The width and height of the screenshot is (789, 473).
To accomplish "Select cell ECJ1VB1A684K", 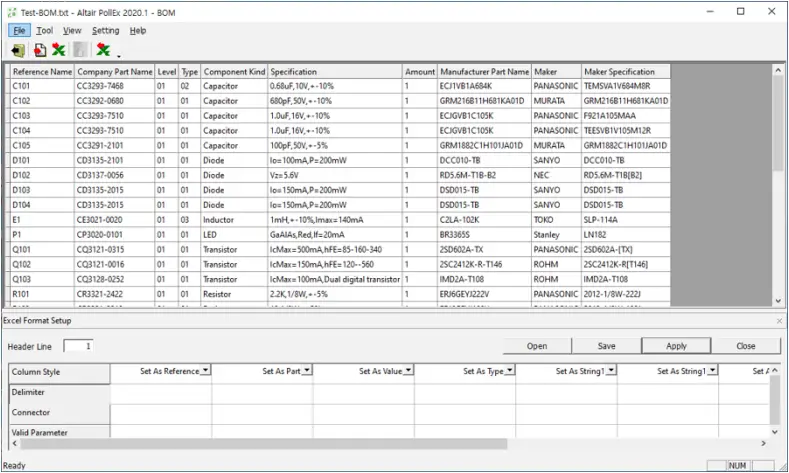I will 485,86.
